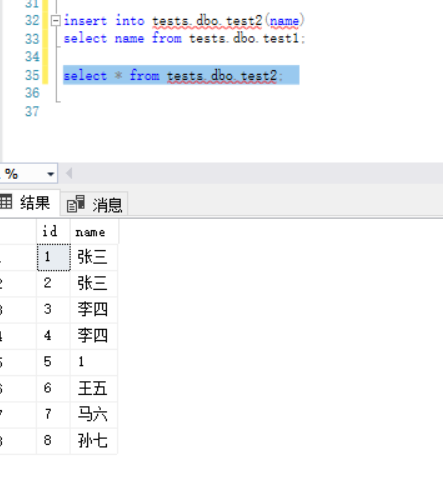
Task: Select the id cell with value 3
Action: pos(53,309)
